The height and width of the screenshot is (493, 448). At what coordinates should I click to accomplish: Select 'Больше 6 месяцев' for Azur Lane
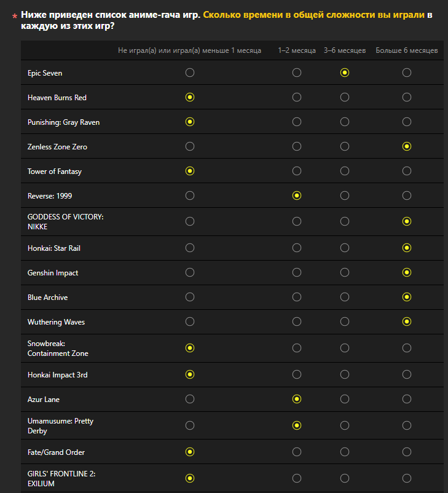[x=406, y=399]
